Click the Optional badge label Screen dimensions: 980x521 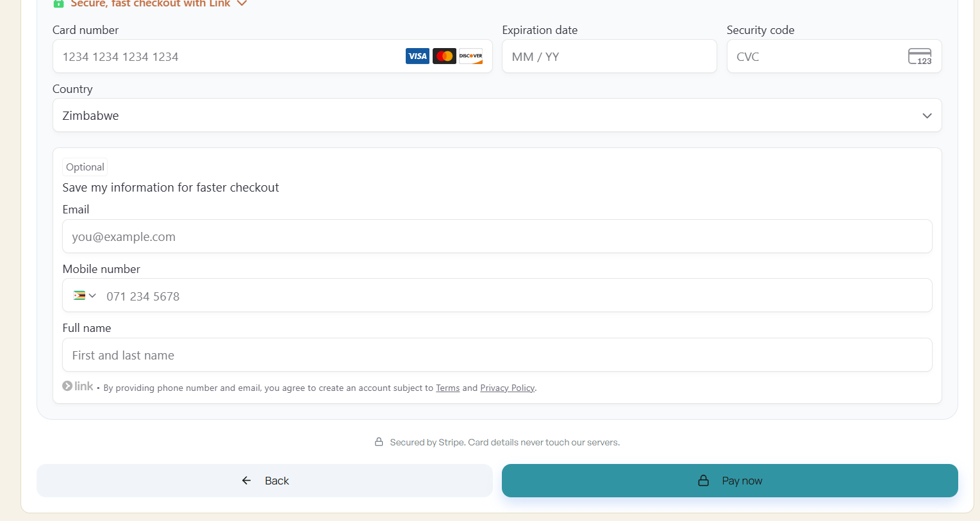[x=85, y=167]
